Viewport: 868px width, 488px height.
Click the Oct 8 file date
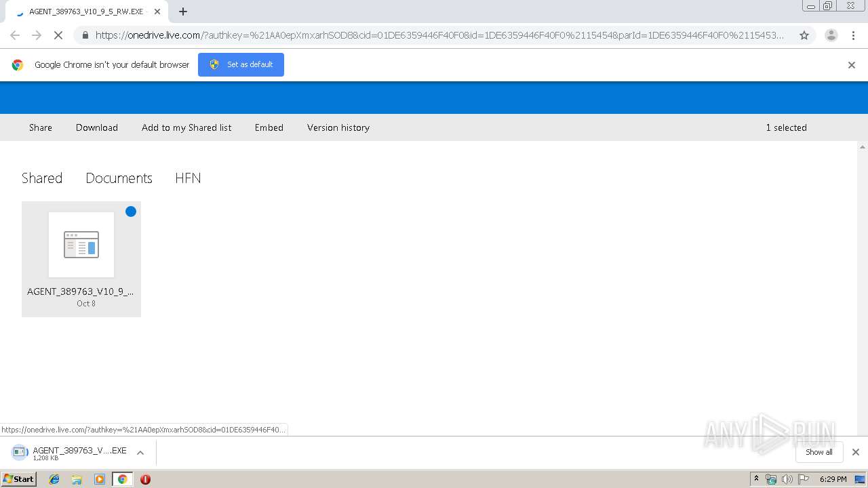click(86, 304)
